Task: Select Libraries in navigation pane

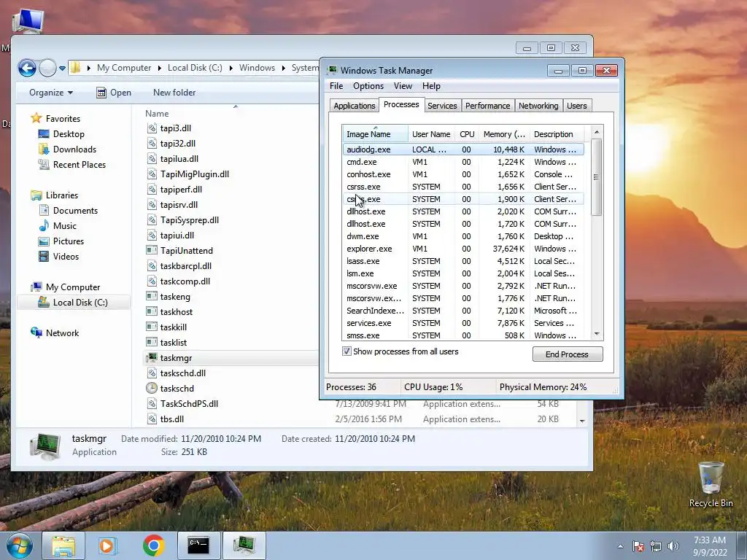Action: pos(61,195)
